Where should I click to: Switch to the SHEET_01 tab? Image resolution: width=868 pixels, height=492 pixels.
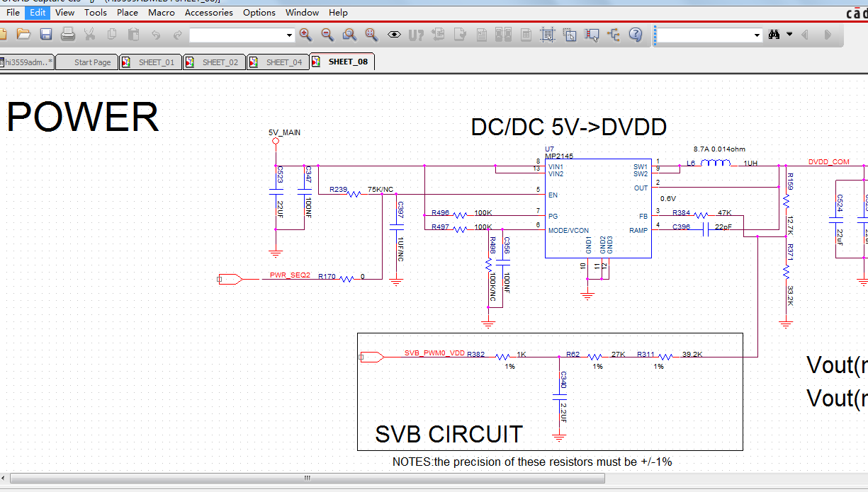point(150,62)
